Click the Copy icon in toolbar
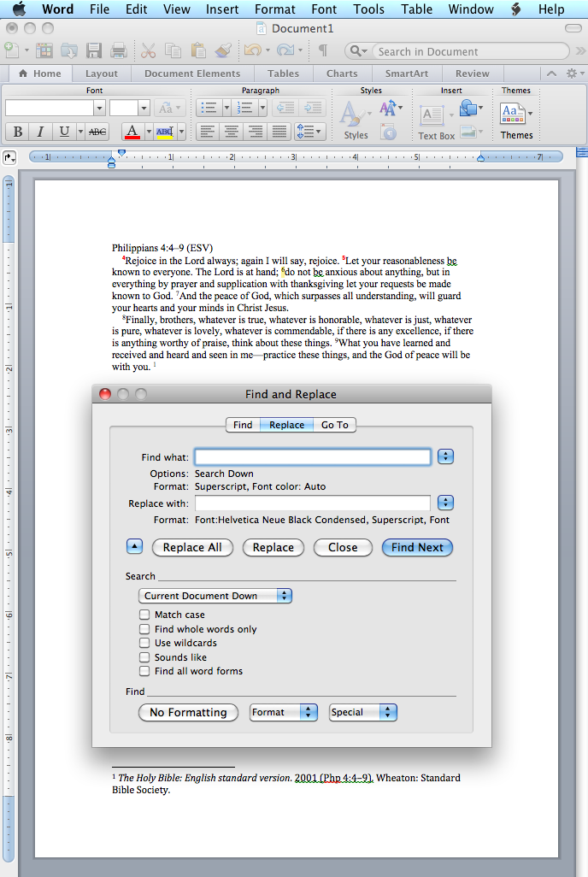 point(173,51)
